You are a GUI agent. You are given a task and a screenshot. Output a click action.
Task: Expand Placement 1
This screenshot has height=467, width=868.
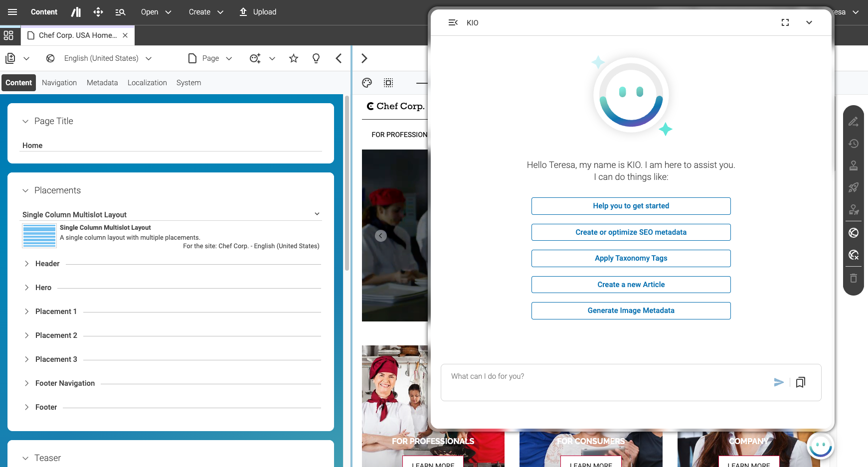27,311
